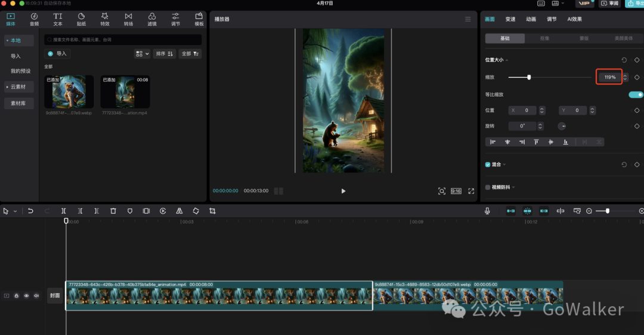Uncheck the 混合 blend checkbox
Screen dimensions: 644x335
pos(488,164)
